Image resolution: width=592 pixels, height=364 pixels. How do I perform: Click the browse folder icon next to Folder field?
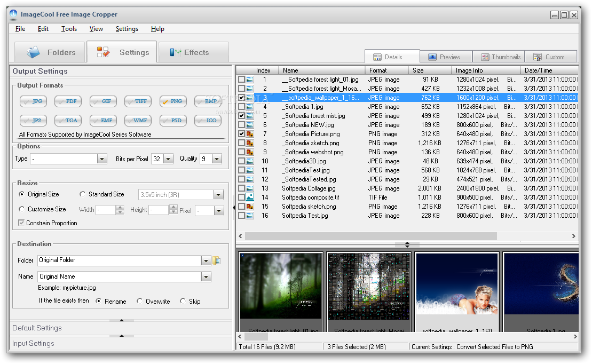coord(217,260)
